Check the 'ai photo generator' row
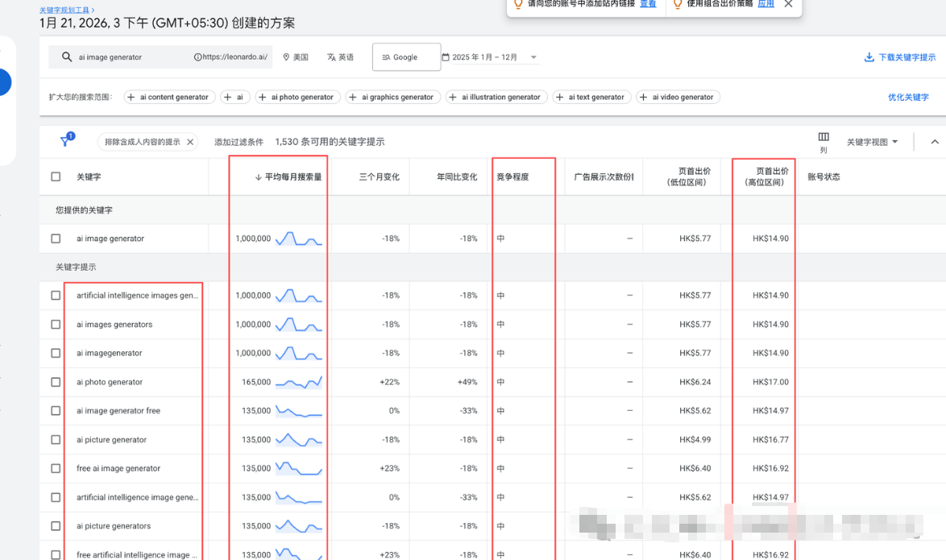Image resolution: width=946 pixels, height=560 pixels. click(x=56, y=382)
